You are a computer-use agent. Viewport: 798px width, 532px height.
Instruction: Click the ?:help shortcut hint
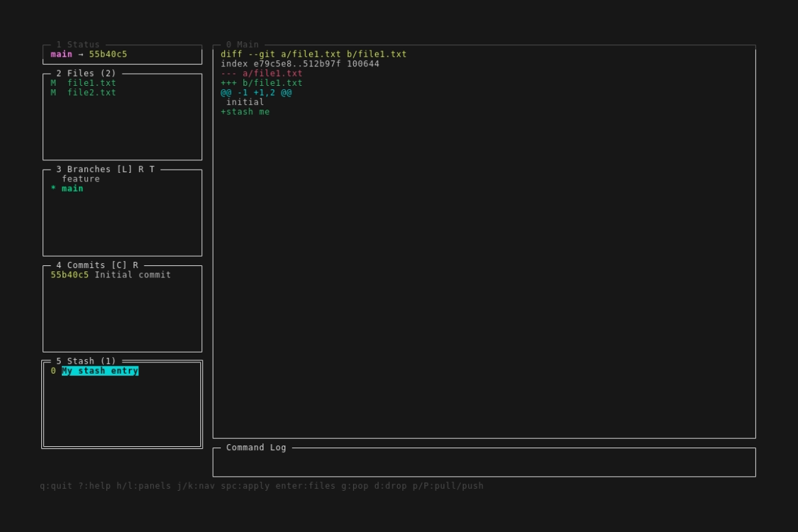coord(94,486)
